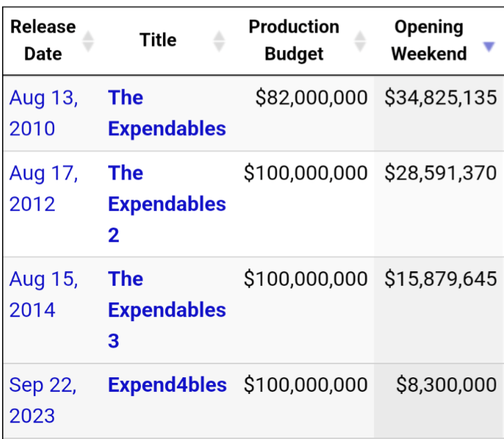Image resolution: width=504 pixels, height=439 pixels.
Task: Click the $8,300,000 opening weekend value
Action: [x=446, y=385]
